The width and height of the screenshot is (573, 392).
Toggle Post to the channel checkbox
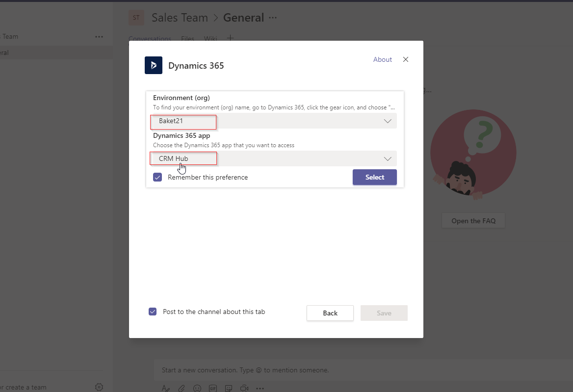point(153,312)
